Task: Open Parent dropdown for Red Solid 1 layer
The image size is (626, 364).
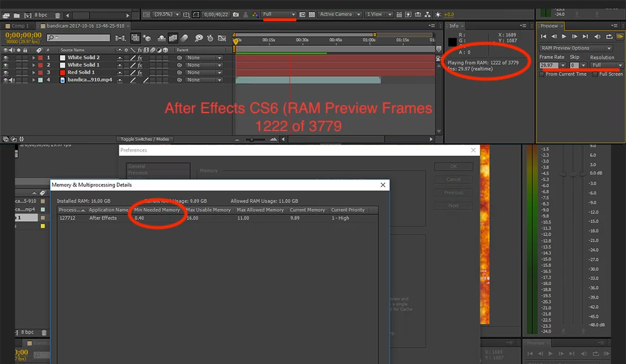Action: (204, 73)
